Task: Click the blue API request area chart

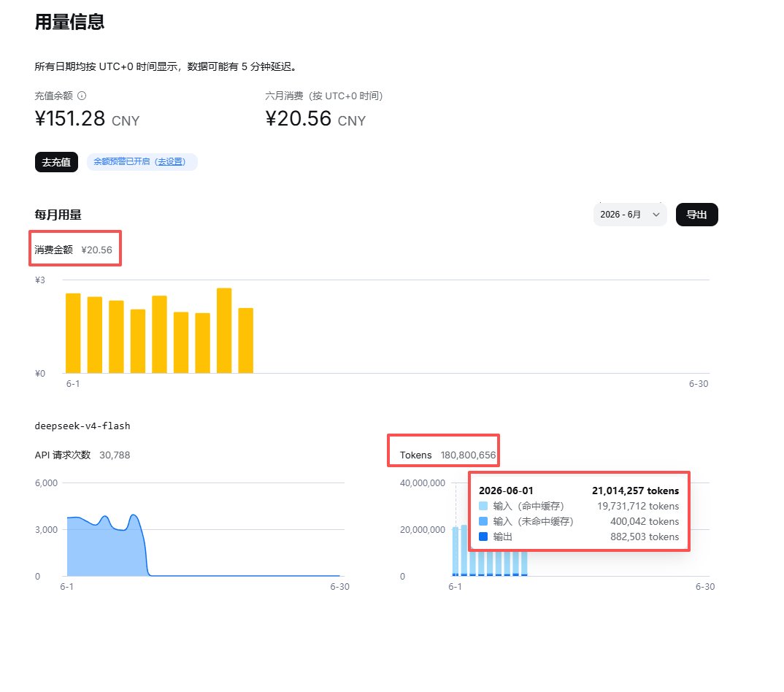Action: coord(107,549)
